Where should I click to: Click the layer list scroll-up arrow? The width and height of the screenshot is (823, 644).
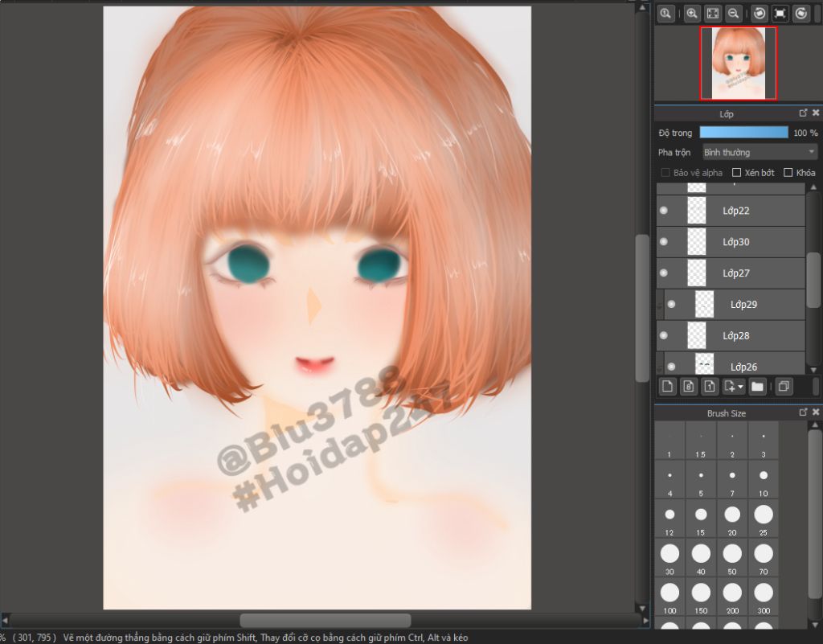(813, 187)
